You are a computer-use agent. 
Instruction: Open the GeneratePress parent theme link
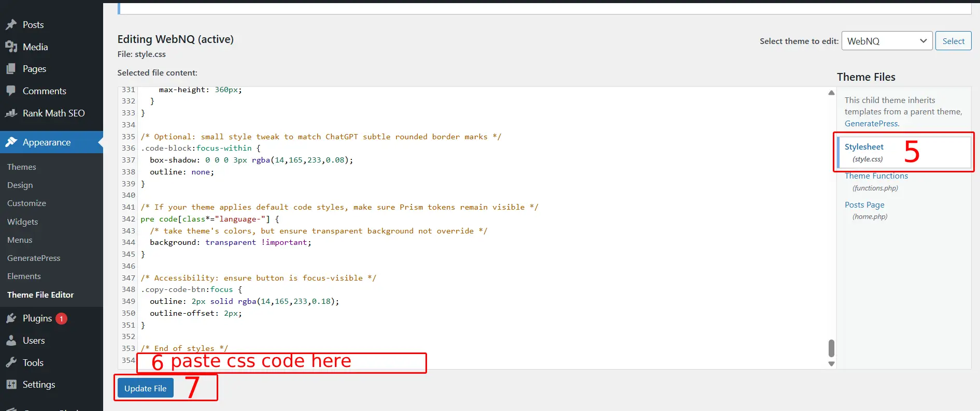(871, 124)
